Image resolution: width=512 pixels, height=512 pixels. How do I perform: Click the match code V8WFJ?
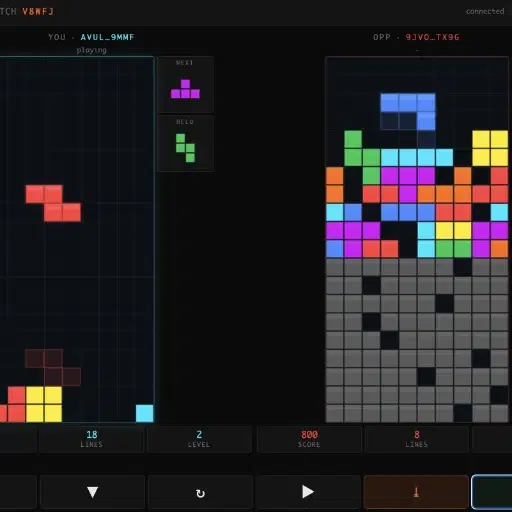click(38, 12)
